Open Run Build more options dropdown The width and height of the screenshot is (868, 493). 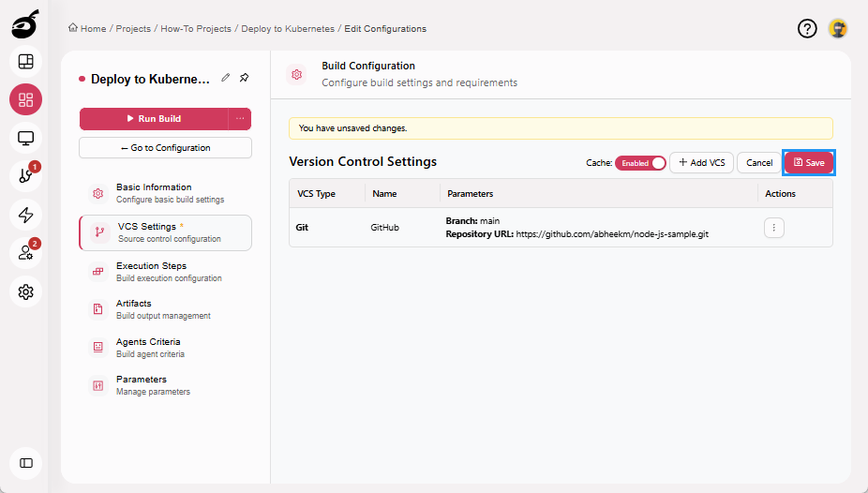pos(240,118)
